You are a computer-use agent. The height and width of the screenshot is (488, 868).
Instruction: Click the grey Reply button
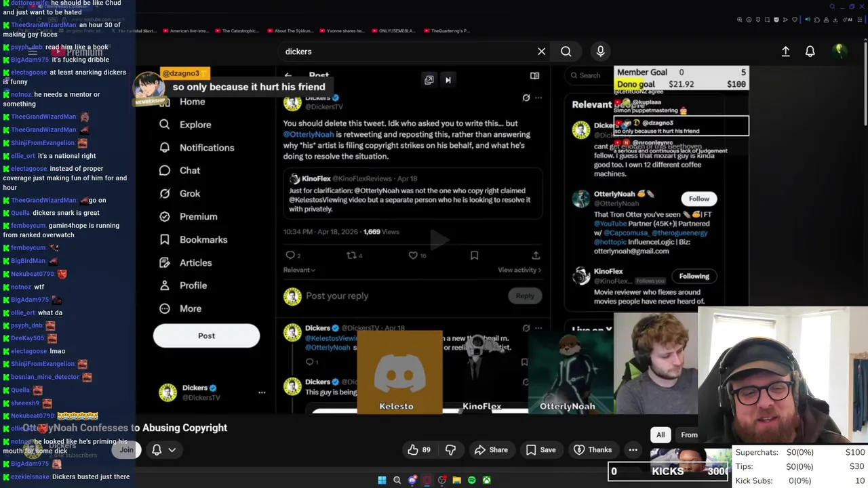click(x=525, y=296)
